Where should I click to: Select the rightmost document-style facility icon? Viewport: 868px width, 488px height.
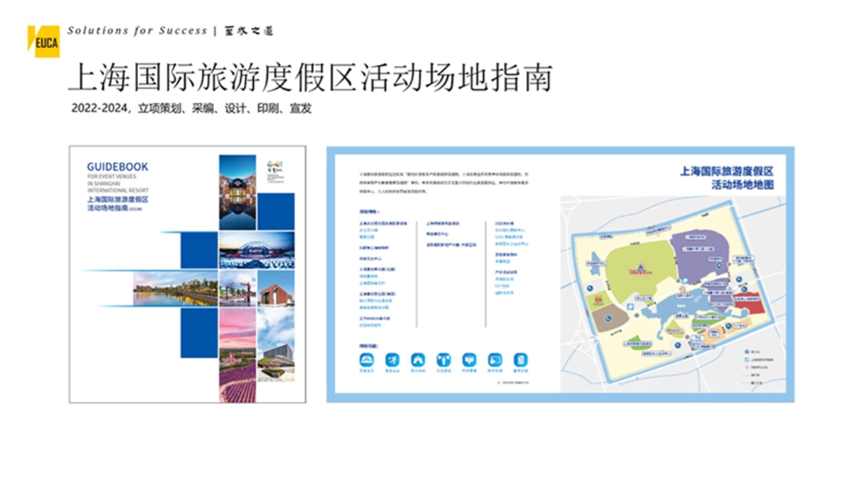(521, 359)
